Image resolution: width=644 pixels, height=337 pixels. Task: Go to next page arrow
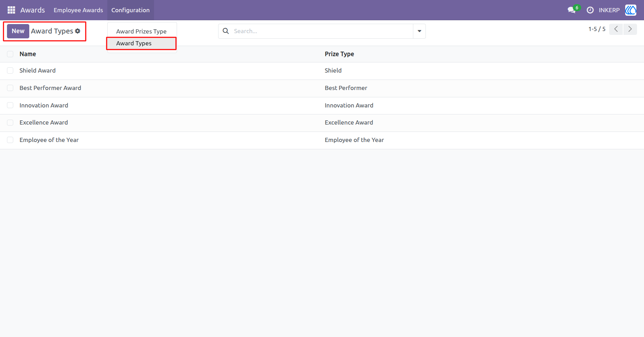tap(630, 29)
